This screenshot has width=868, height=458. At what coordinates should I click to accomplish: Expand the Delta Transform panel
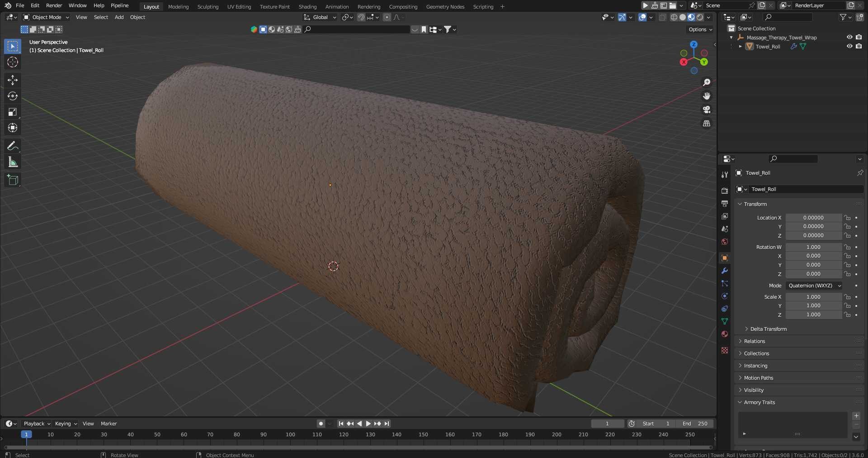[x=769, y=329]
